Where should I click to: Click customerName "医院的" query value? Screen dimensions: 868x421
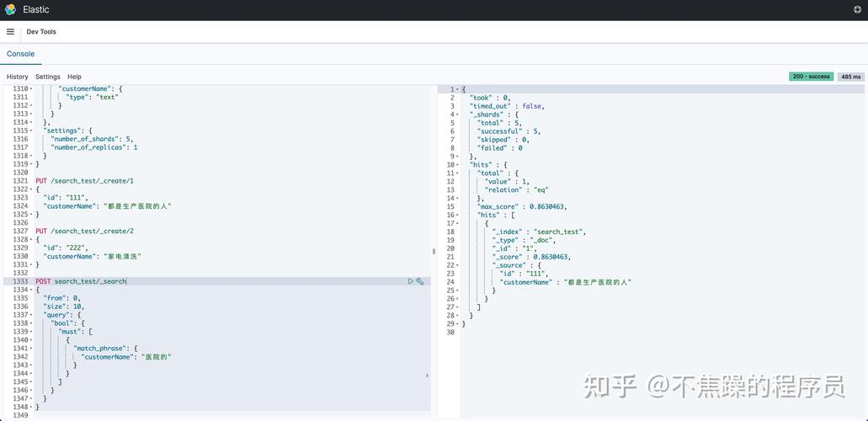pos(156,357)
